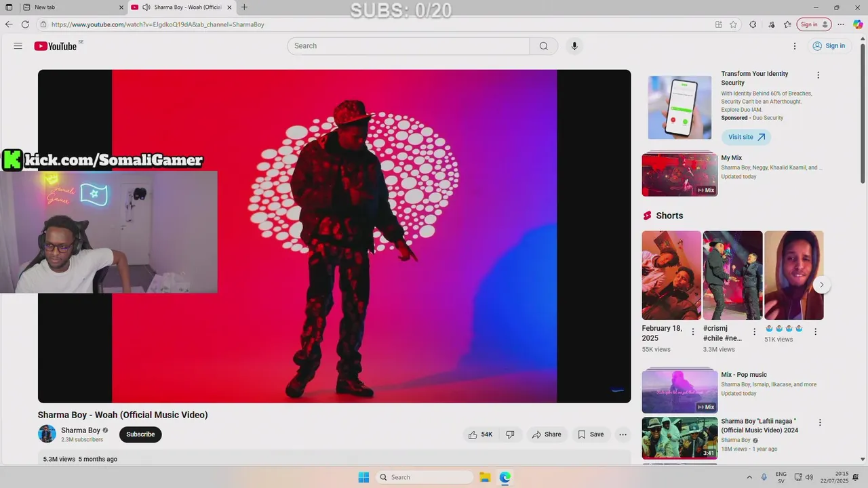Open the #crismj #chile short thumbnail
Screen dimensions: 868x488
tap(732, 275)
